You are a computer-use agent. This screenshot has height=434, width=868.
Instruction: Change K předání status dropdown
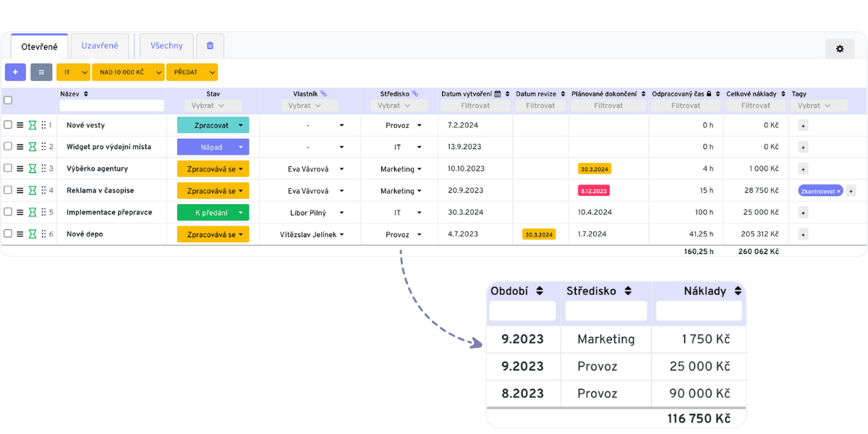(213, 213)
